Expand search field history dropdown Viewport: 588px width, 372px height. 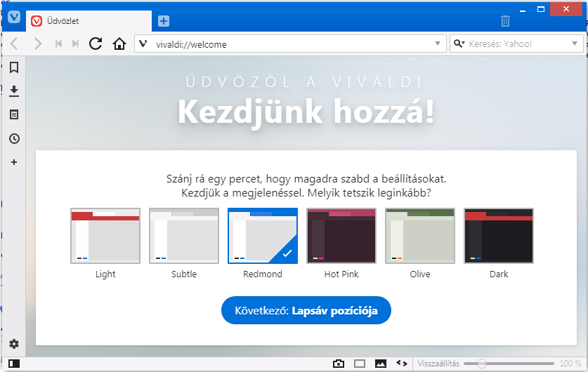[575, 44]
